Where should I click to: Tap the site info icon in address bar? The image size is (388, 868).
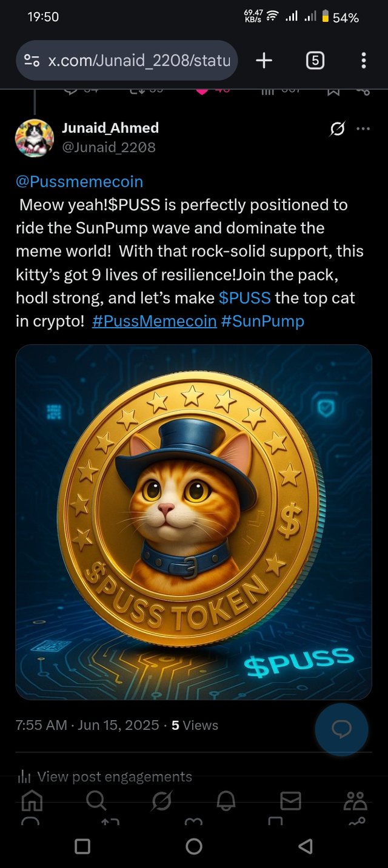(32, 61)
